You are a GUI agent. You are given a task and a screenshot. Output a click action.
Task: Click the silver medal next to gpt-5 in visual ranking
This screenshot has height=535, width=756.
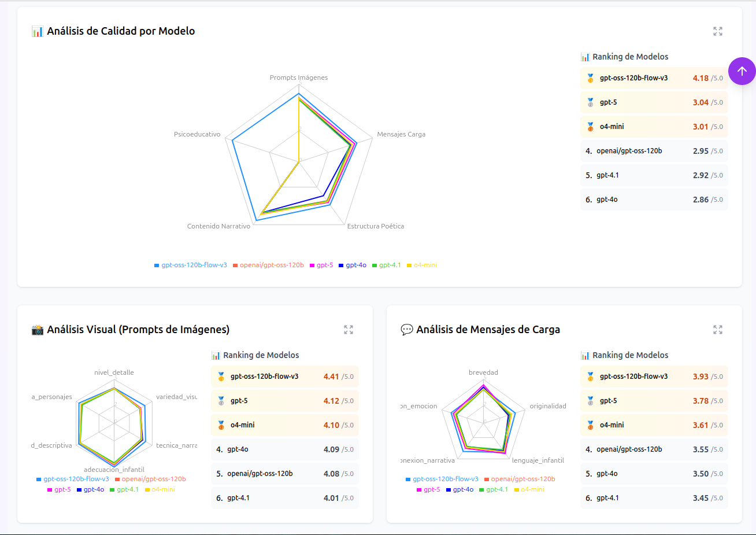[x=221, y=401]
